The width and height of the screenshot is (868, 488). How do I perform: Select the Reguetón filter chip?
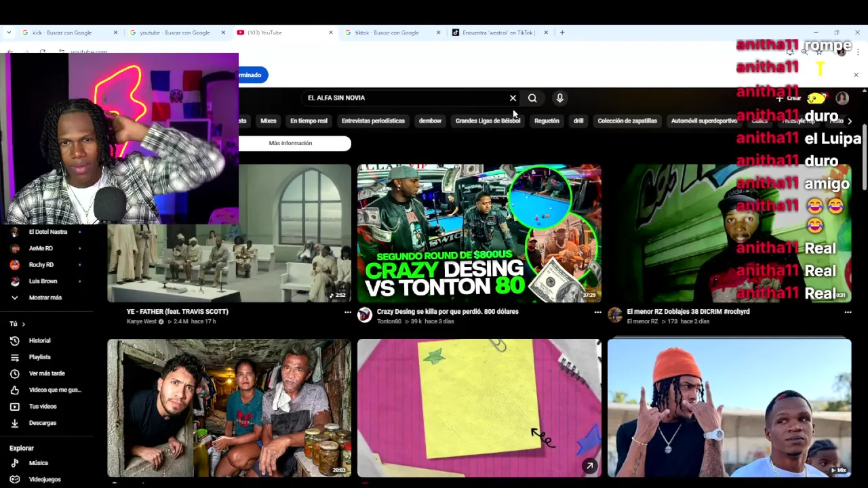(x=547, y=121)
